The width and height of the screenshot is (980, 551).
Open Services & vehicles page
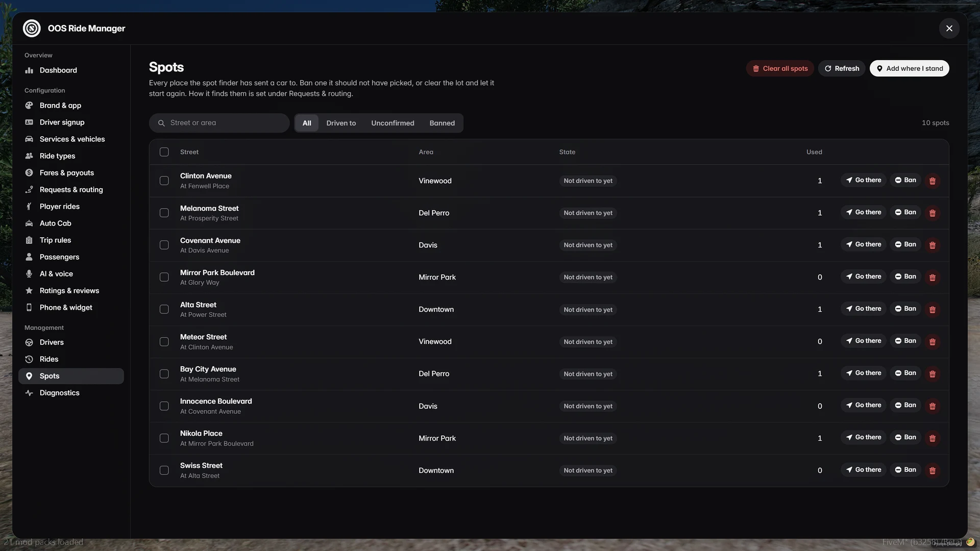click(x=71, y=139)
